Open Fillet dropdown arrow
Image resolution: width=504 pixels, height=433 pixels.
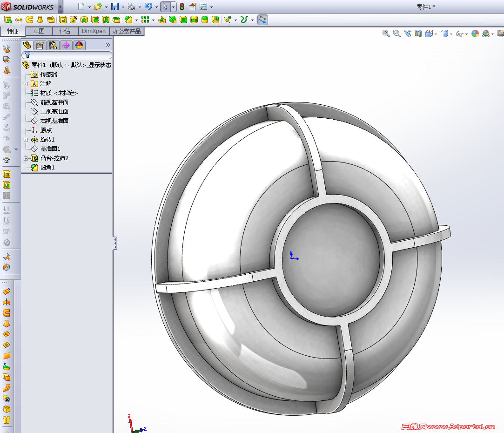(137, 20)
